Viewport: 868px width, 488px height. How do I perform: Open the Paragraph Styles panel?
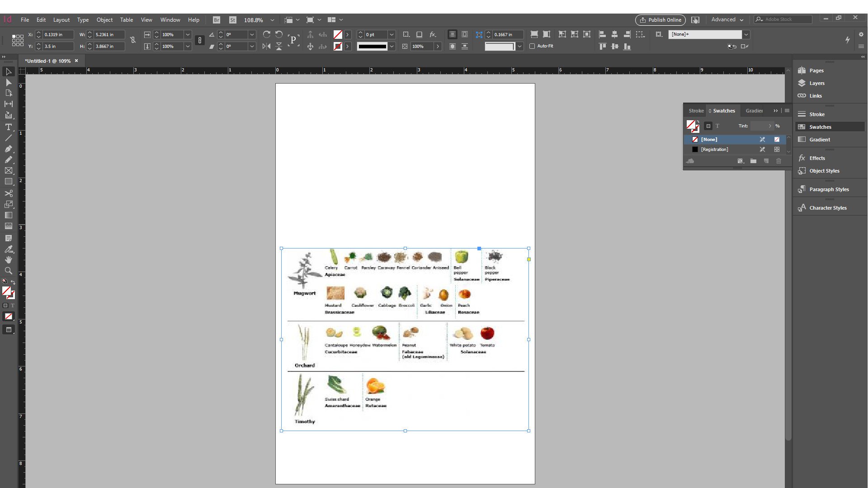pos(829,189)
